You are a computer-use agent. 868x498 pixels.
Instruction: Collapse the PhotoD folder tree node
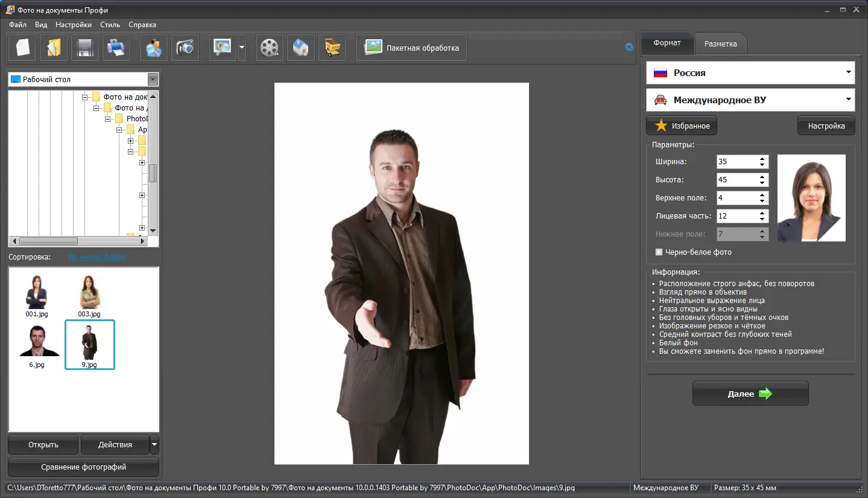[x=107, y=119]
